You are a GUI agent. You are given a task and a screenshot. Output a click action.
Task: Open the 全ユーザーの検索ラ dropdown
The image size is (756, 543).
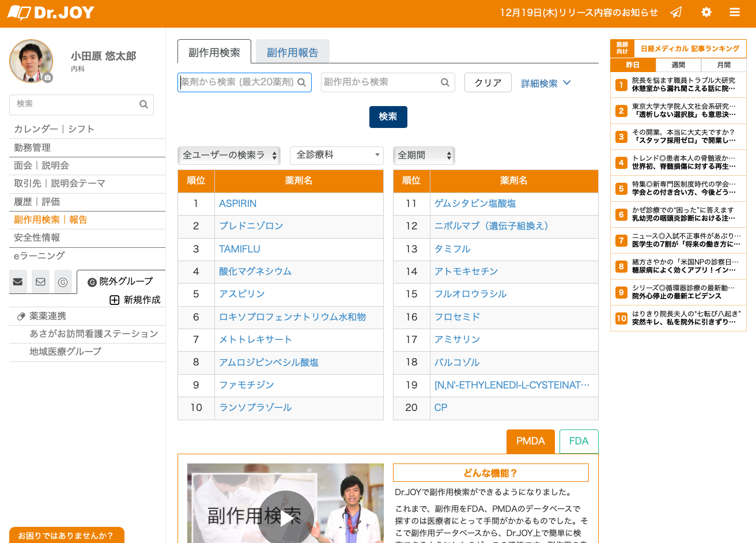[229, 155]
